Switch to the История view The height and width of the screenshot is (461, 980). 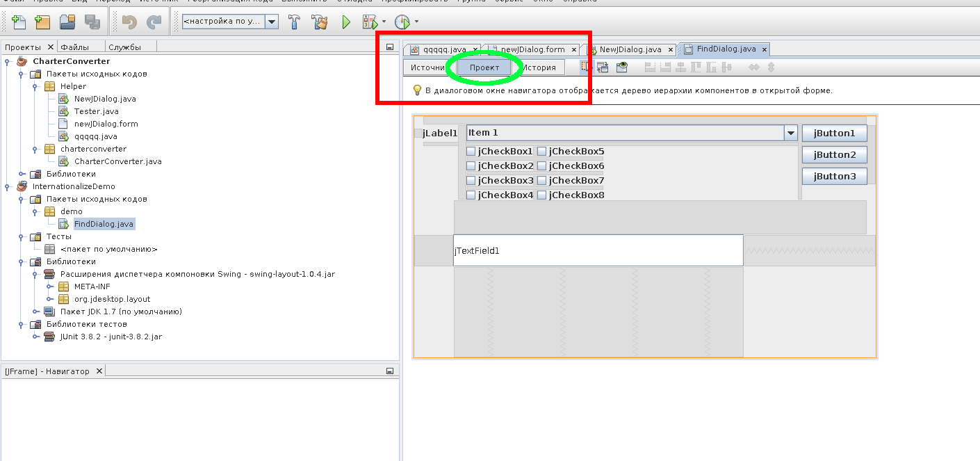539,67
